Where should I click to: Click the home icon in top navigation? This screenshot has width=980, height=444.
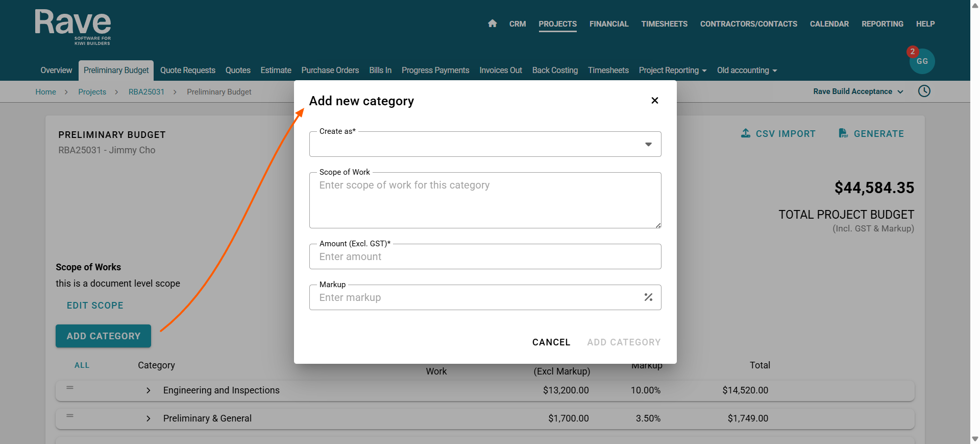492,24
